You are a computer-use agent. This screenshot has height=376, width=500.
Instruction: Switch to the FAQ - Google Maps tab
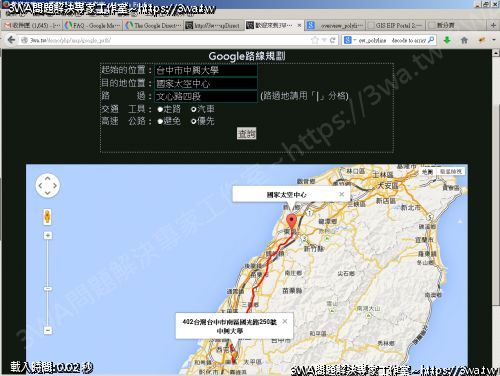pyautogui.click(x=93, y=25)
